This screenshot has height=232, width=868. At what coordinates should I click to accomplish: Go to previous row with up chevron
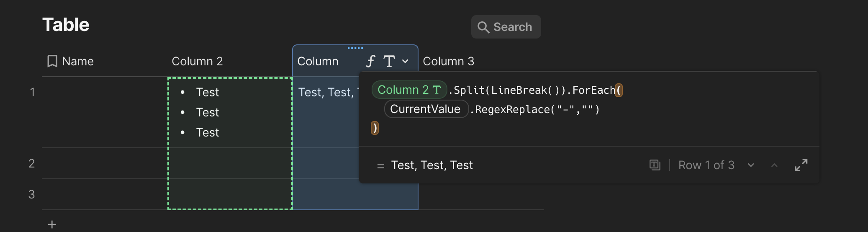(774, 165)
